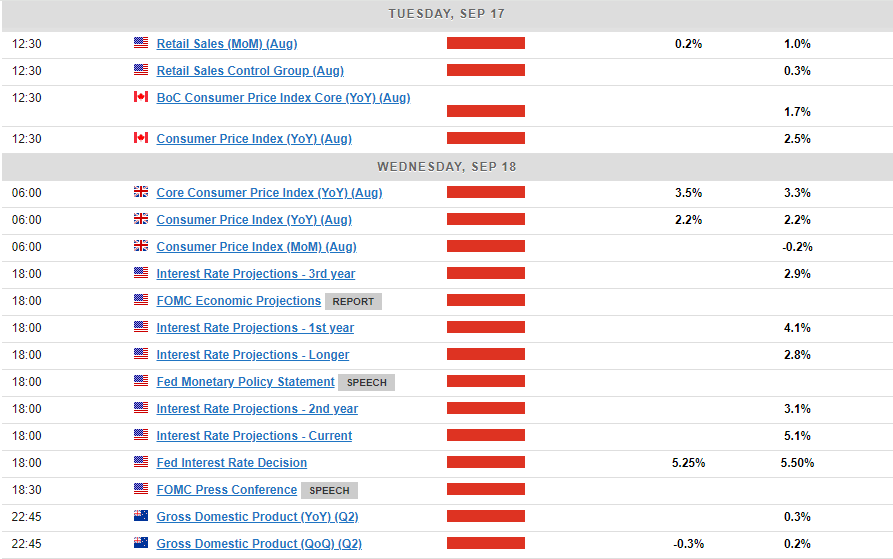Click REPORT badge next to FOMC Economic Projections
893x559 pixels.
point(353,301)
